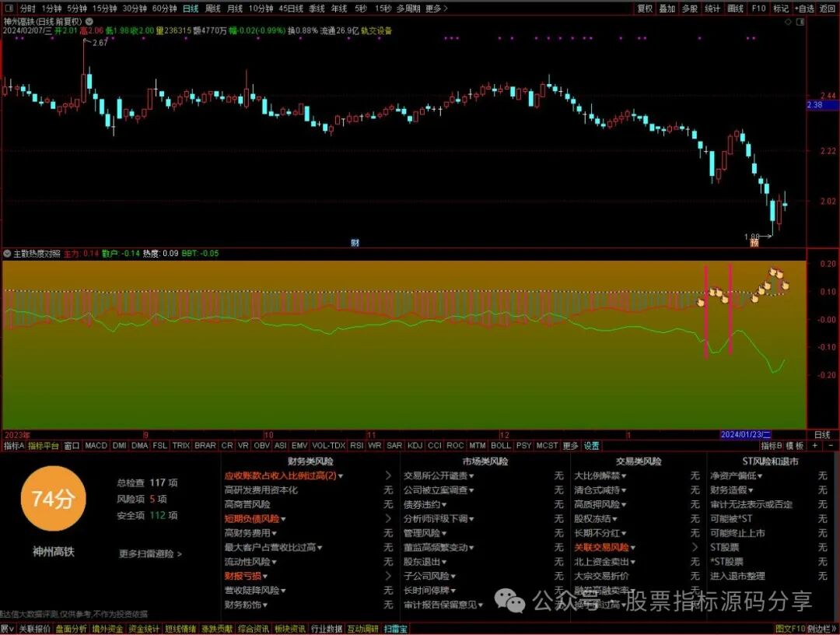Switch indicator to RSI
840x635 pixels.
pyautogui.click(x=356, y=445)
